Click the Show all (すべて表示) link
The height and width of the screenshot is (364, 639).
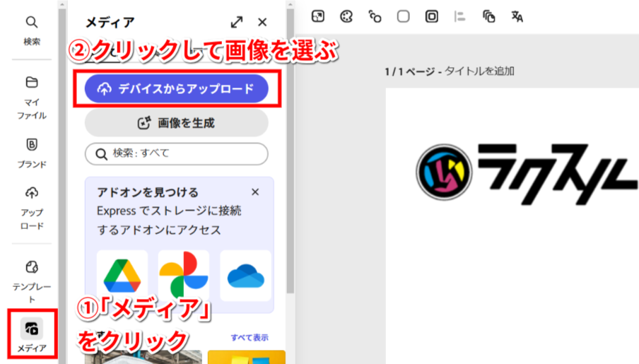249,337
